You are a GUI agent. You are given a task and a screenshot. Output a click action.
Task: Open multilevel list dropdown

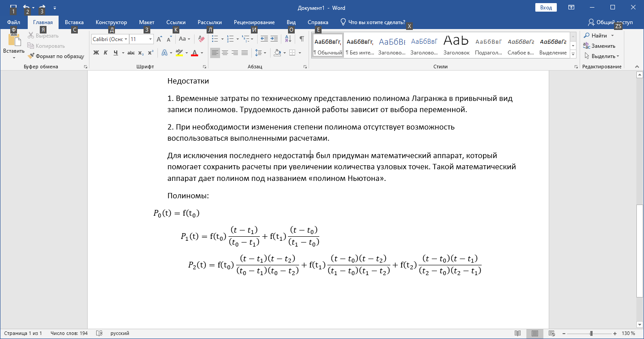(247, 39)
